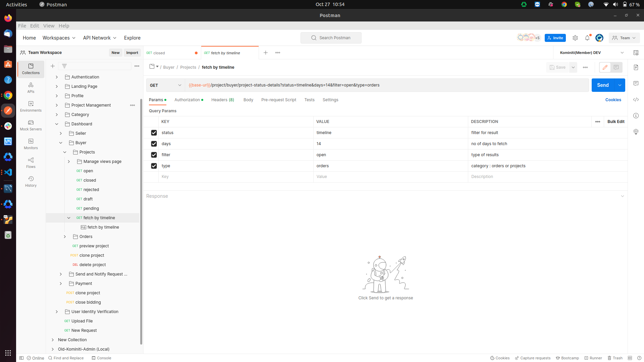Open the GET method dropdown
The image size is (644, 362).
[166, 85]
